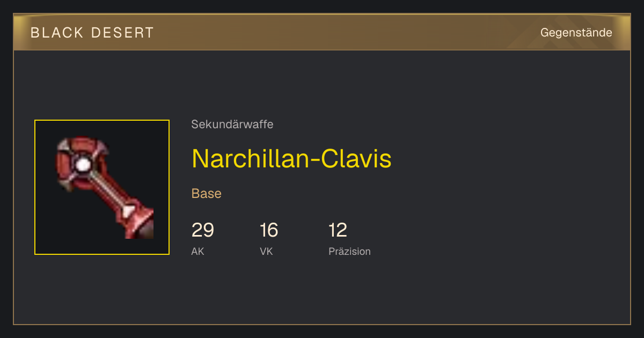
Task: Click the VK value 16
Action: click(269, 230)
